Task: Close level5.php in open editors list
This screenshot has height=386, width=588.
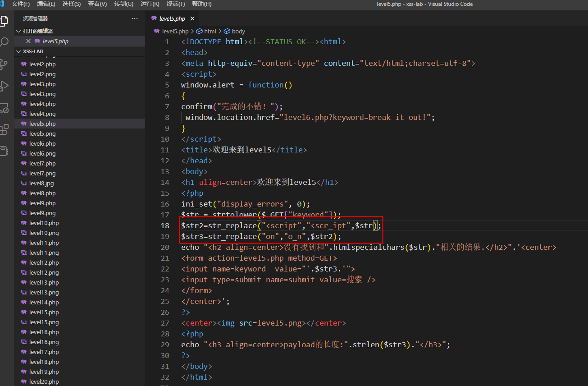Action: tap(28, 41)
